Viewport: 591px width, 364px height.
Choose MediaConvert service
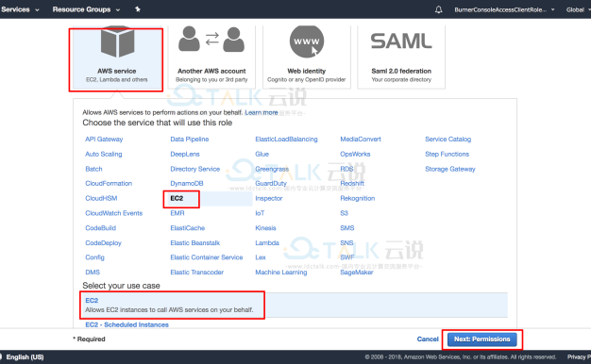click(x=361, y=139)
